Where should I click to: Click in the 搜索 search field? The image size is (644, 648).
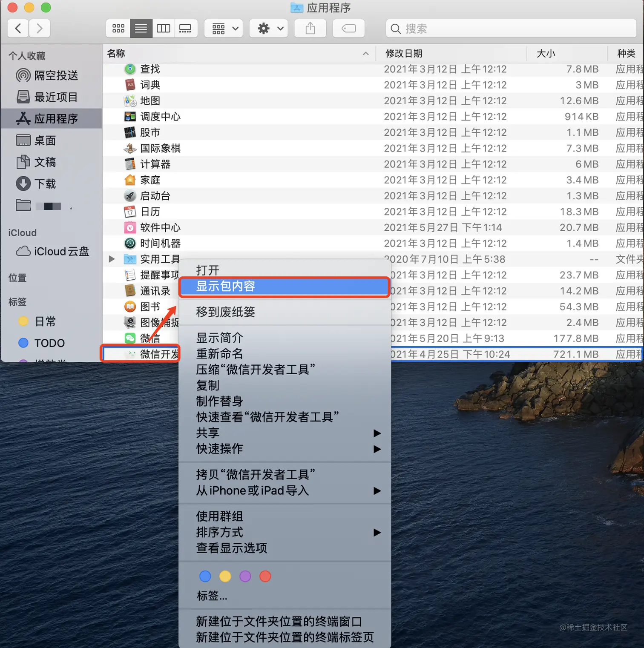coord(511,29)
